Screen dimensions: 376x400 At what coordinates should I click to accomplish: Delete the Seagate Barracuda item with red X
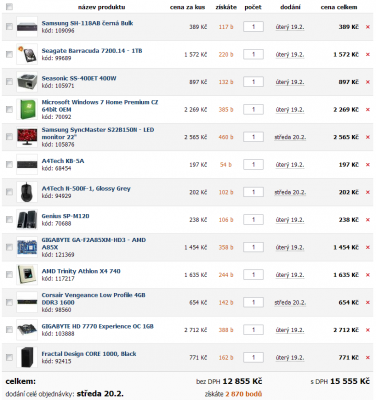[x=368, y=55]
